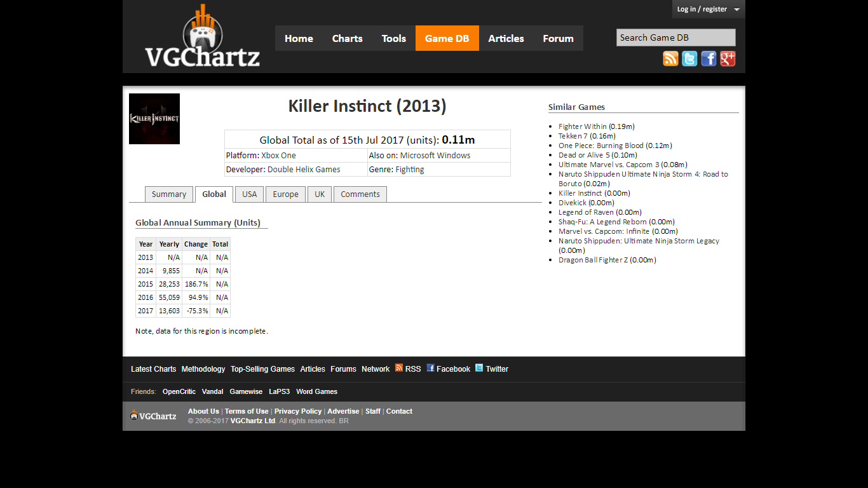Open the Privacy Policy link

tap(298, 412)
